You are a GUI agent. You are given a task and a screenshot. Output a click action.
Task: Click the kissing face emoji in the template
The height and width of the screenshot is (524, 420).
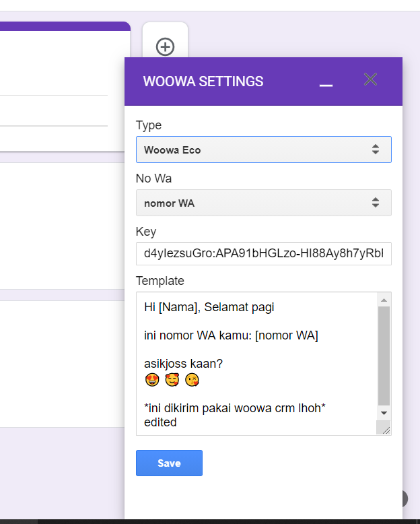(x=192, y=380)
